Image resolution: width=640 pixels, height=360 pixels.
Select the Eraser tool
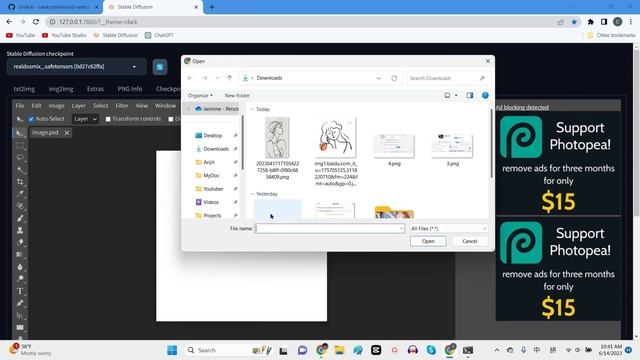point(20,242)
